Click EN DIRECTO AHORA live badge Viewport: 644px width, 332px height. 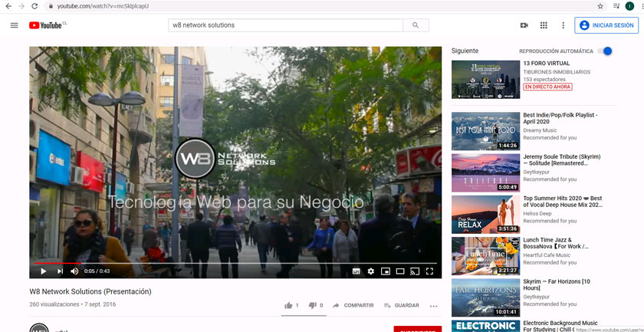click(x=547, y=87)
